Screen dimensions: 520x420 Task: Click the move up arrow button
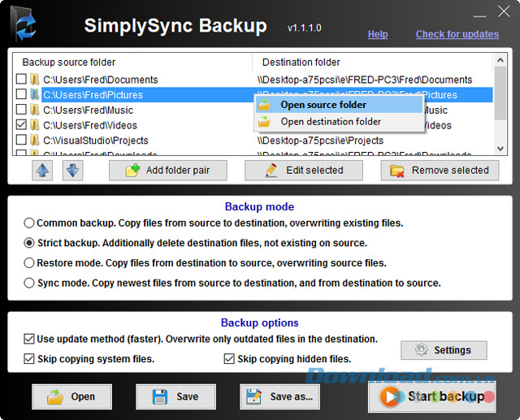coord(44,170)
